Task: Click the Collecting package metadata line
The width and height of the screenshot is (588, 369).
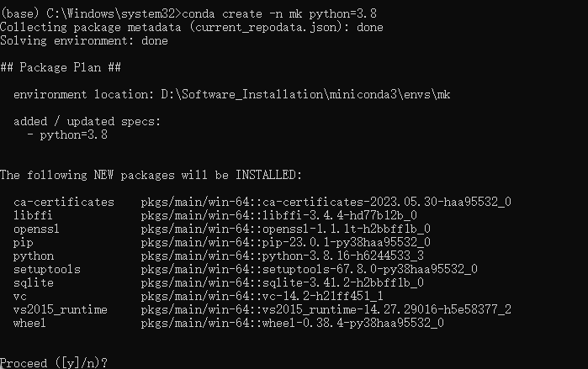Action: pyautogui.click(x=192, y=28)
